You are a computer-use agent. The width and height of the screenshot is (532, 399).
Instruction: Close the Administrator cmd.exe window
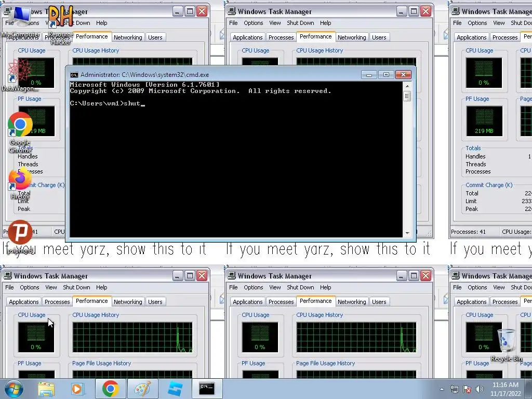coord(403,75)
